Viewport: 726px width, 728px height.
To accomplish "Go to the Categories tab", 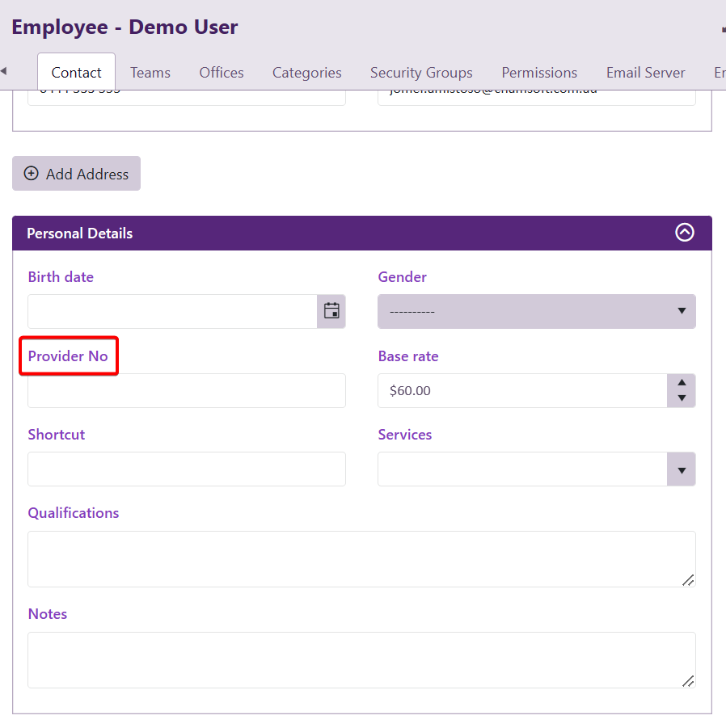I will (306, 73).
